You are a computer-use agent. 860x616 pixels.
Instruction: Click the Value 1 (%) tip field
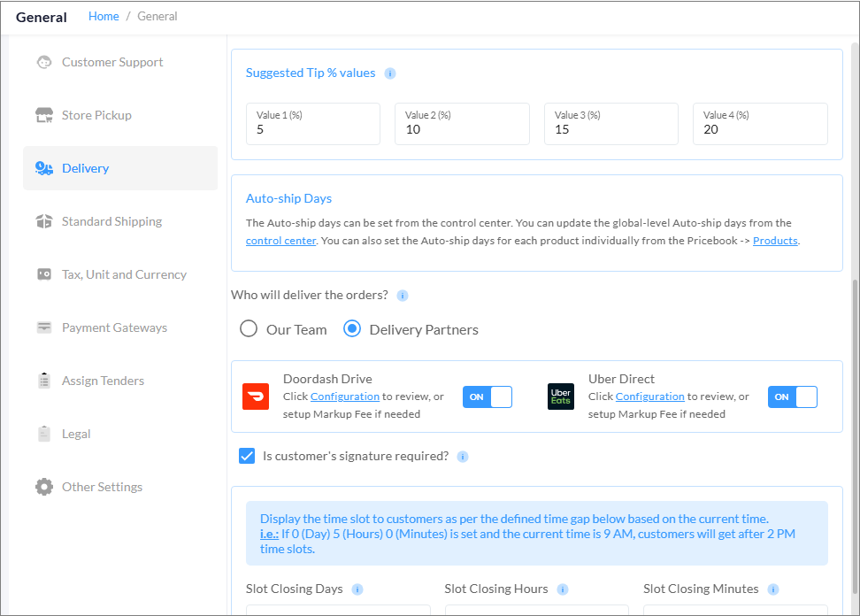point(313,124)
